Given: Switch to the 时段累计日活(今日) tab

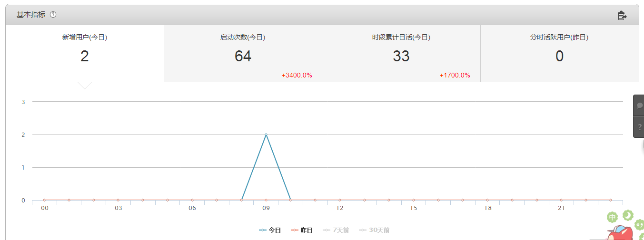Looking at the screenshot, I should (401, 53).
